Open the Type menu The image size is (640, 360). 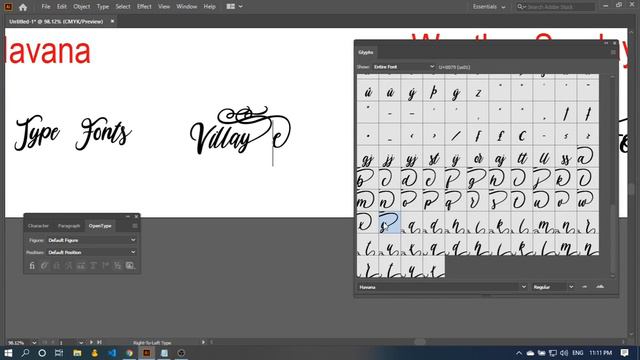pos(103,7)
